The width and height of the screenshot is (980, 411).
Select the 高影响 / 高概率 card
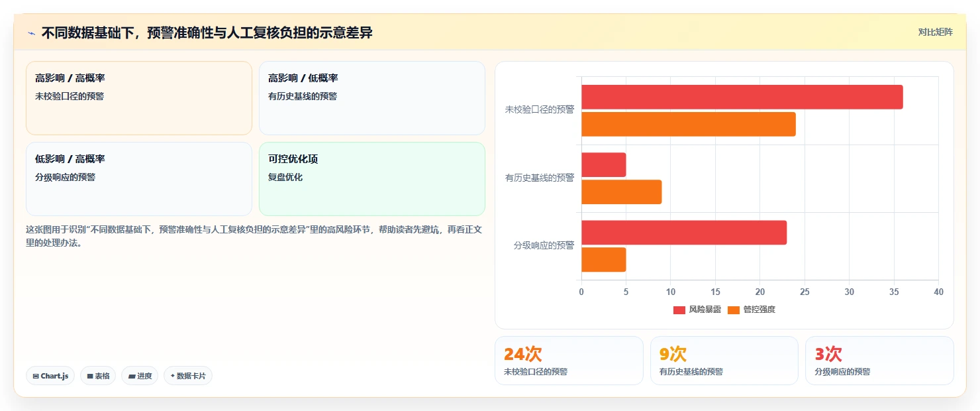(x=139, y=98)
